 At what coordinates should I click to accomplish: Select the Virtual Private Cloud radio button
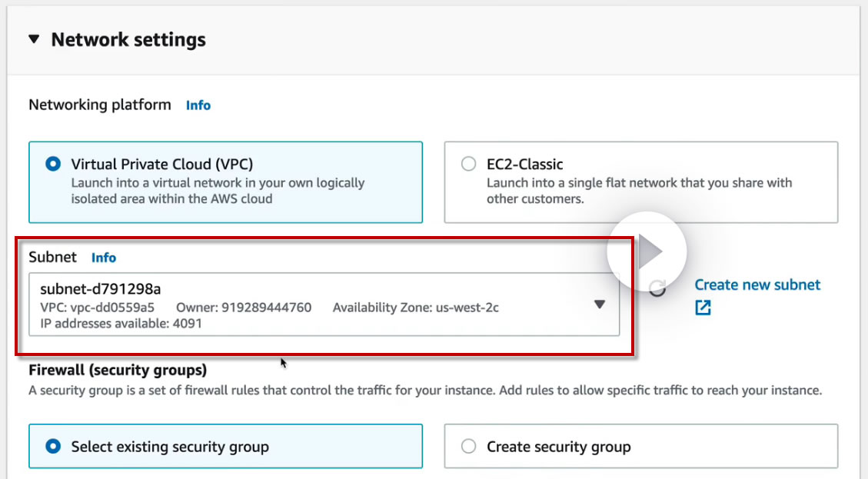(x=53, y=164)
